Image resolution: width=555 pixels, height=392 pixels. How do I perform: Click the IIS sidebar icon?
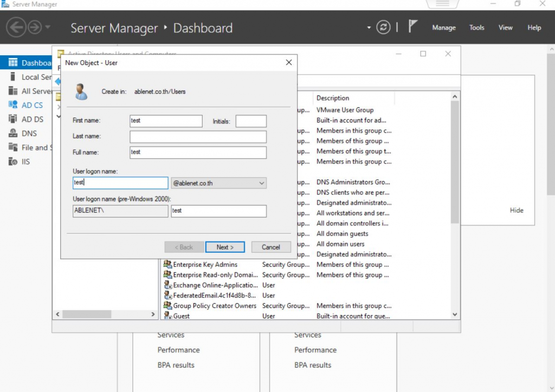(x=13, y=161)
